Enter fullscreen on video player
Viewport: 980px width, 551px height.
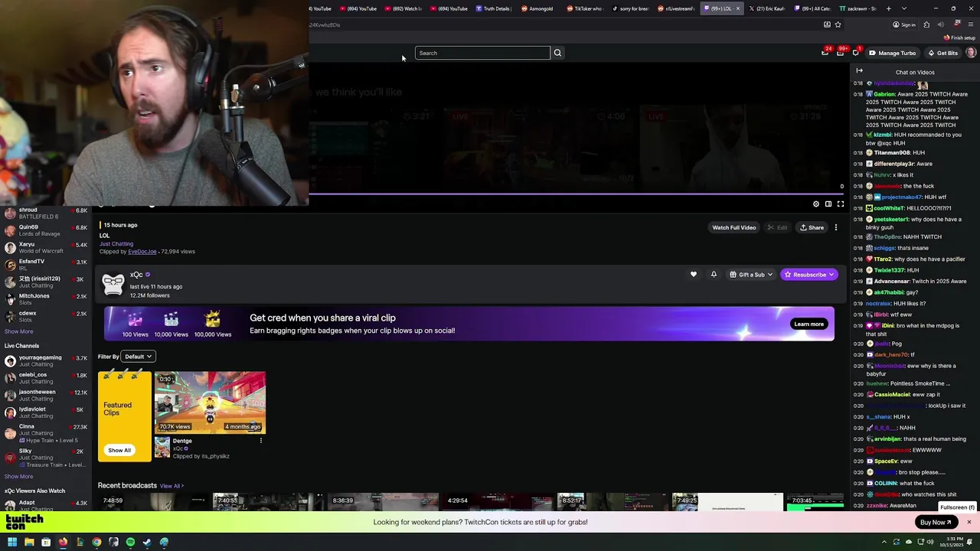(841, 204)
